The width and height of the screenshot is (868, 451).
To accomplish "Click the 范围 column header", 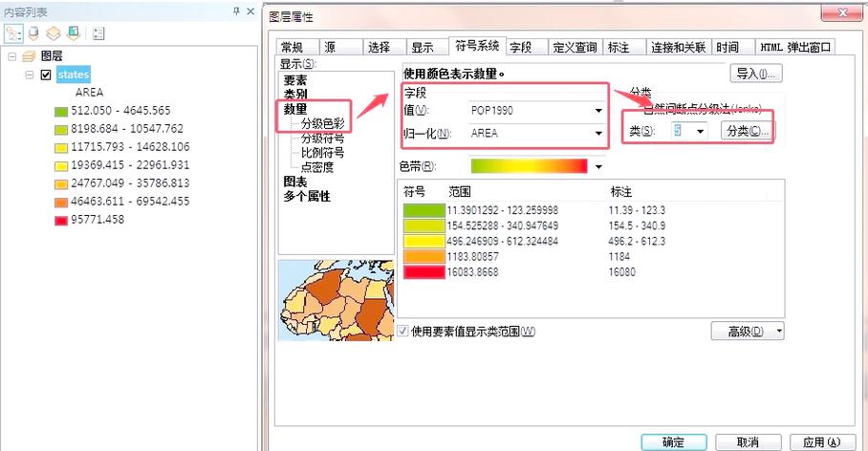I will [x=460, y=191].
